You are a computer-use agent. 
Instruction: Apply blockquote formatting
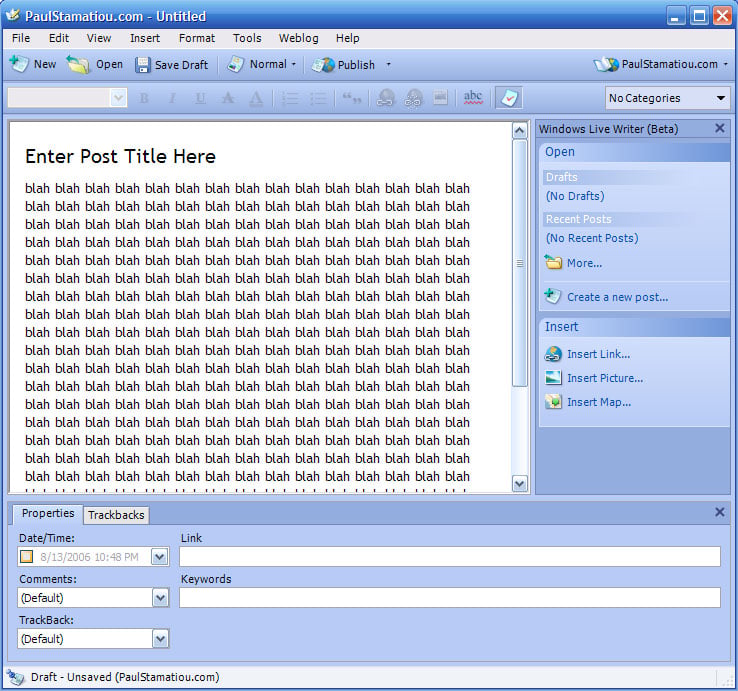tap(352, 98)
